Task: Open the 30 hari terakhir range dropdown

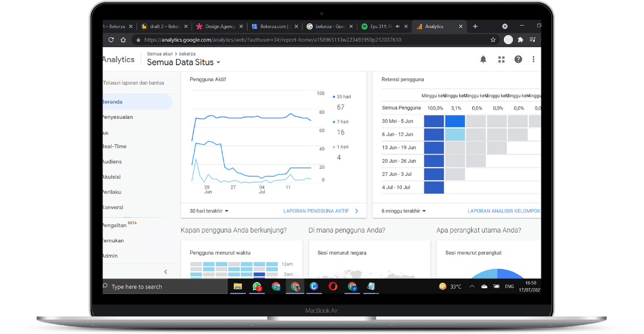Action: (x=209, y=211)
